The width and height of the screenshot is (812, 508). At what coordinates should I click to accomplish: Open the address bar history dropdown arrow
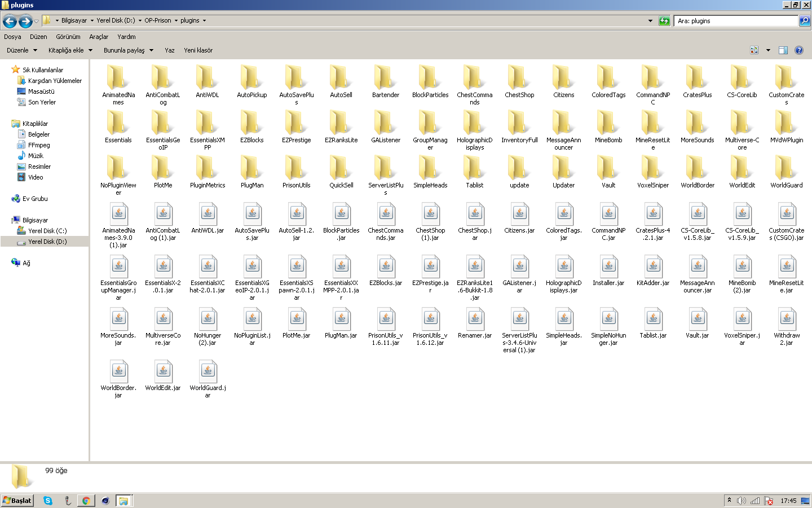click(650, 21)
